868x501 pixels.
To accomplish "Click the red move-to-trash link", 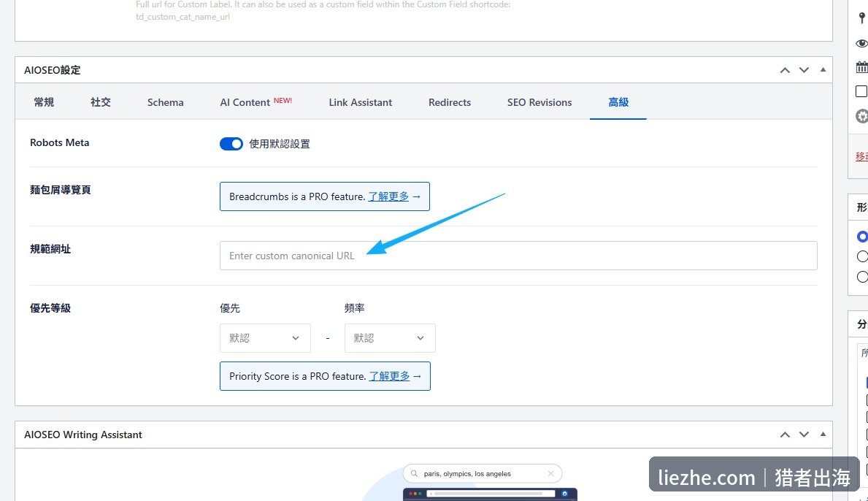I will (x=861, y=157).
